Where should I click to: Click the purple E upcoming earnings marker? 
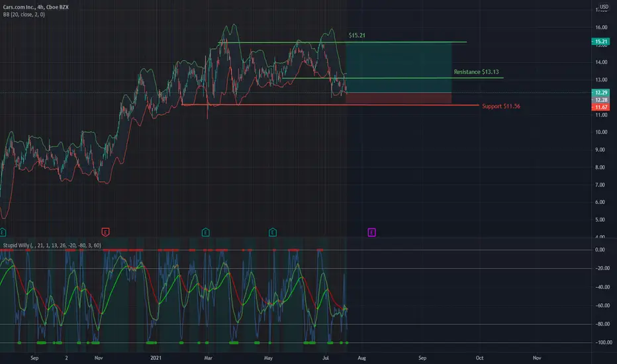pyautogui.click(x=371, y=232)
